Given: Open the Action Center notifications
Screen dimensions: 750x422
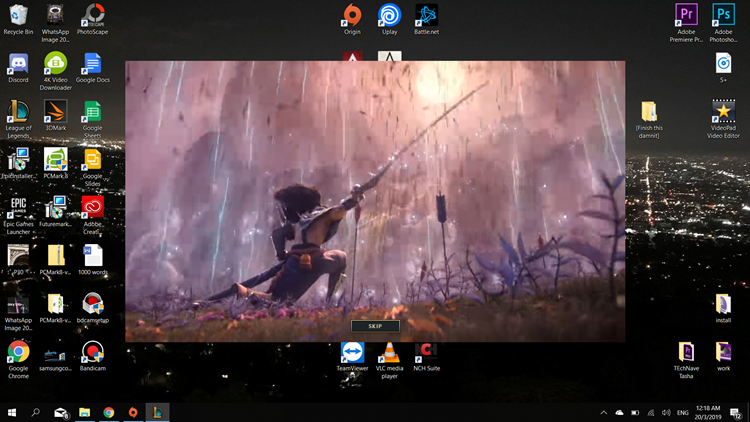Looking at the screenshot, I should pyautogui.click(x=736, y=412).
